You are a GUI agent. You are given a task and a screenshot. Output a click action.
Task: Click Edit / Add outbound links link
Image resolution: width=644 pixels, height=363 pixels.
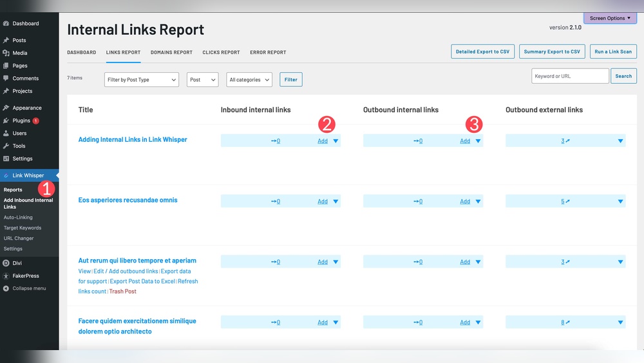126,271
